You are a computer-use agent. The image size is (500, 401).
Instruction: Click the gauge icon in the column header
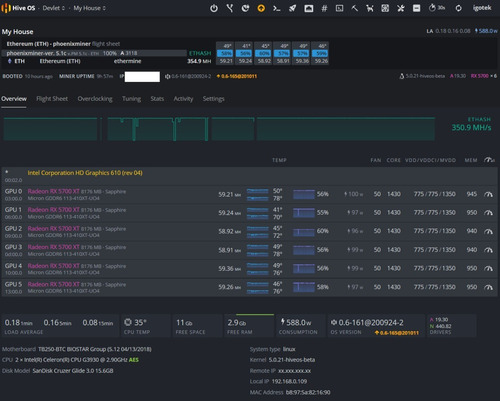[x=489, y=160]
